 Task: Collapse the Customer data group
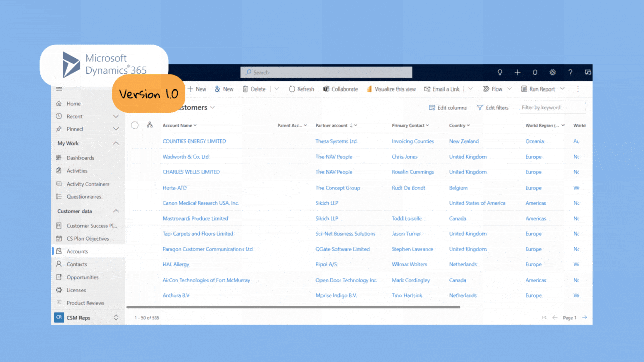click(x=116, y=211)
